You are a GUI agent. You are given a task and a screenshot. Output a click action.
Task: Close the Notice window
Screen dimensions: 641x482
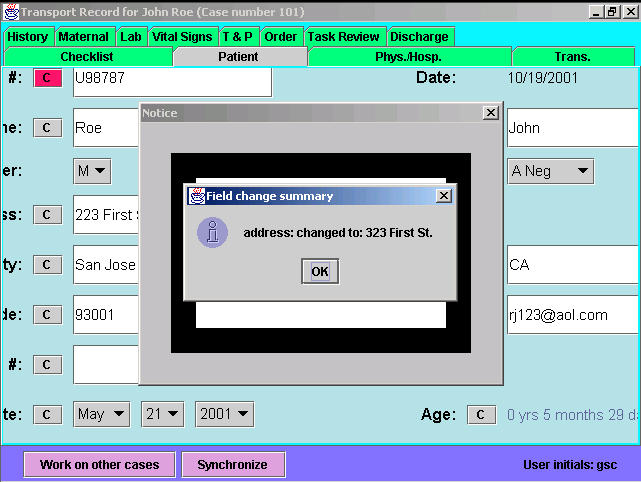coord(490,113)
